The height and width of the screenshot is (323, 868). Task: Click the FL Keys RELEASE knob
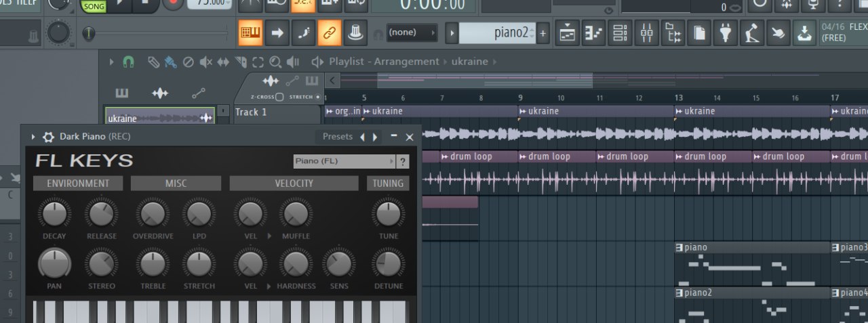pyautogui.click(x=101, y=213)
